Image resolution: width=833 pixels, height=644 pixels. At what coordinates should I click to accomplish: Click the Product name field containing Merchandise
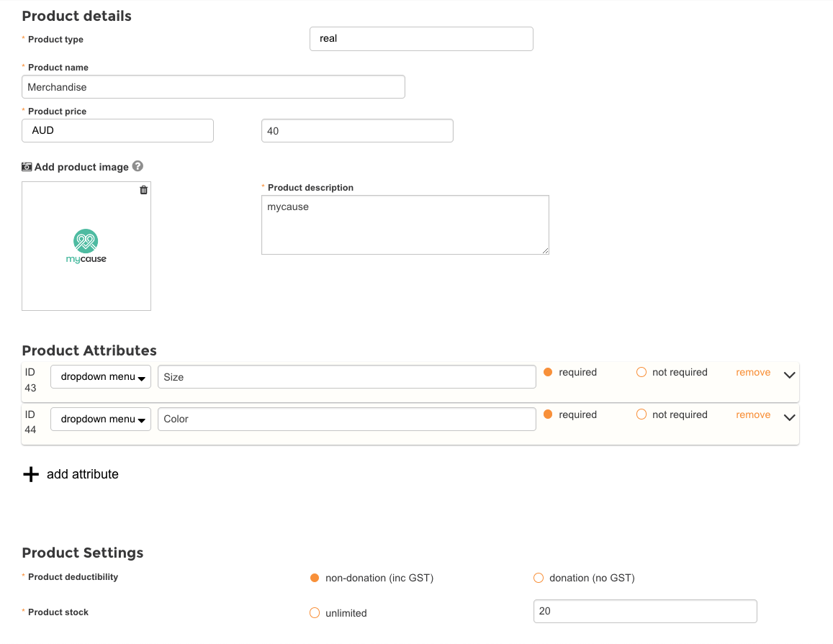coord(213,87)
